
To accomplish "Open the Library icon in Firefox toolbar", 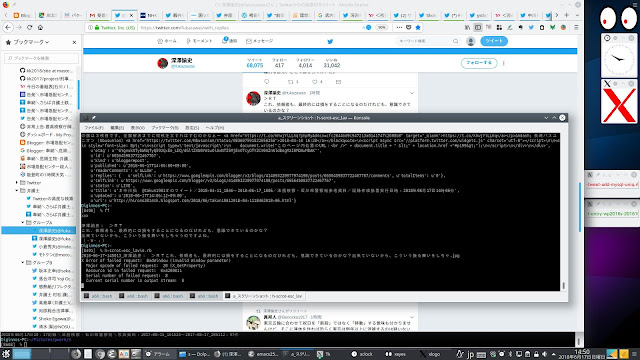I will click(467, 27).
